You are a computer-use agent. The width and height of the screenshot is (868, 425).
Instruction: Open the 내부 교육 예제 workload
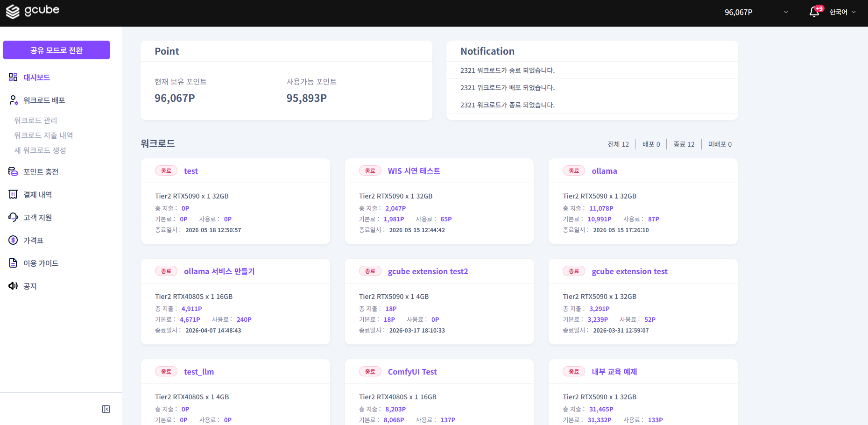(x=614, y=372)
